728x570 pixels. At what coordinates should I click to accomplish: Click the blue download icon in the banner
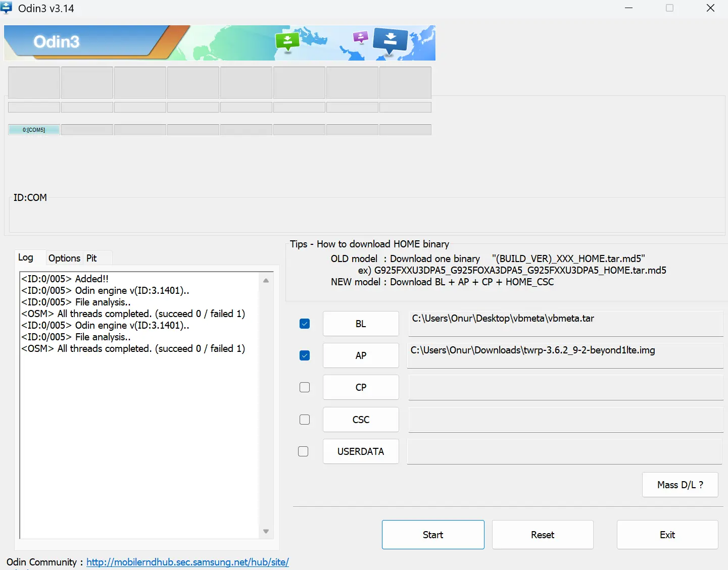(390, 40)
